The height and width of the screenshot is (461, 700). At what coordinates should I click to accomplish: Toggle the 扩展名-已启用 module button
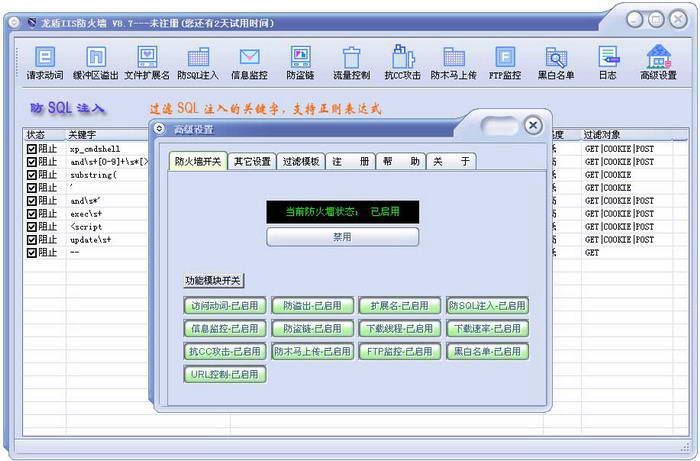(400, 306)
